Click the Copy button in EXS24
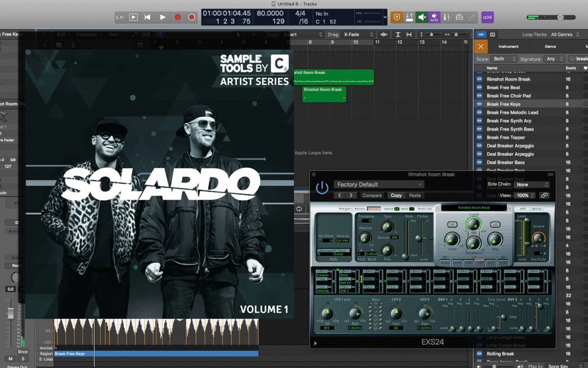This screenshot has height=368, width=588. (396, 195)
